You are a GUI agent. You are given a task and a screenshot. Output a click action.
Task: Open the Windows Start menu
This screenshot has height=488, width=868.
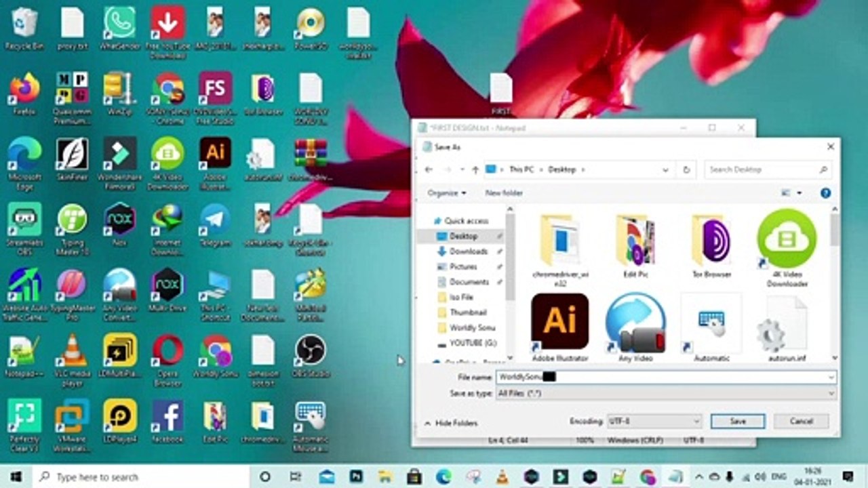15,476
